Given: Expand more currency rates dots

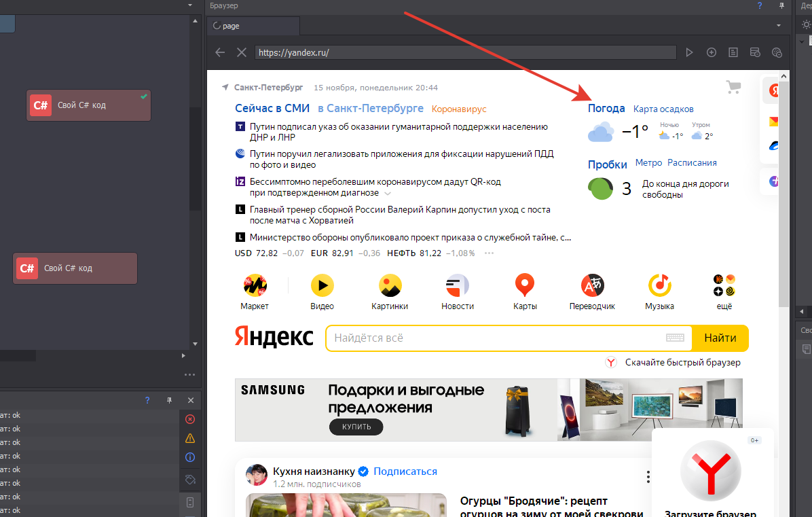Looking at the screenshot, I should (x=489, y=253).
